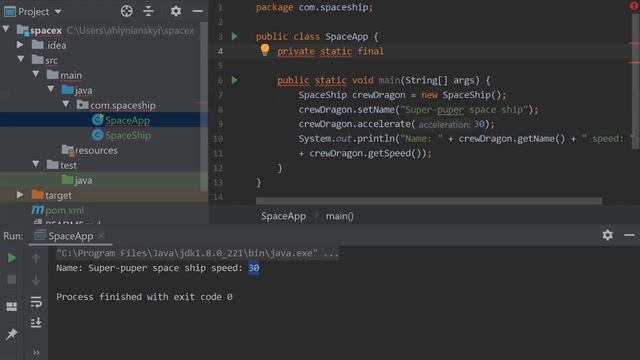This screenshot has height=360, width=640.
Task: Click the 'private static final' code line
Action: click(330, 51)
